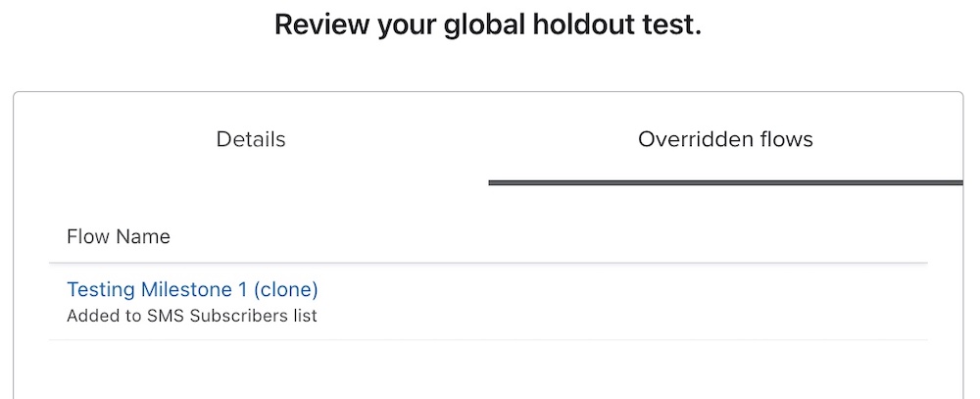Switch to the Details tab
This screenshot has width=980, height=399.
[x=251, y=139]
